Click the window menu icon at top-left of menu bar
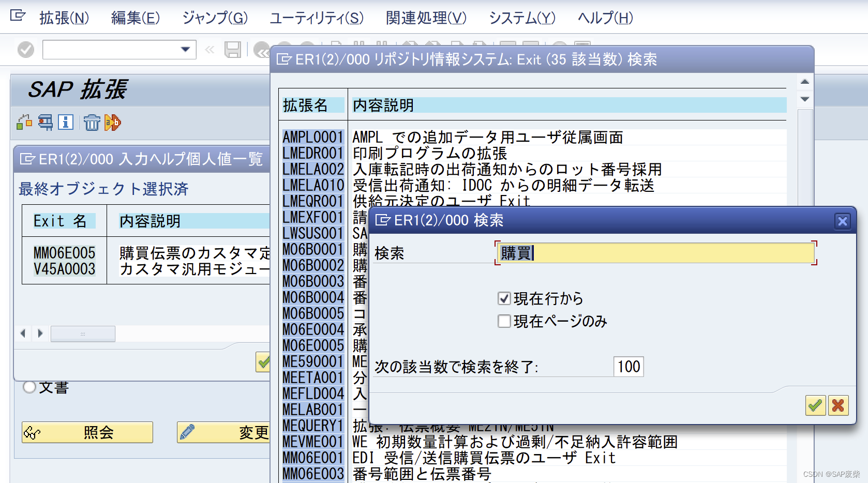This screenshot has height=483, width=868. [x=18, y=16]
